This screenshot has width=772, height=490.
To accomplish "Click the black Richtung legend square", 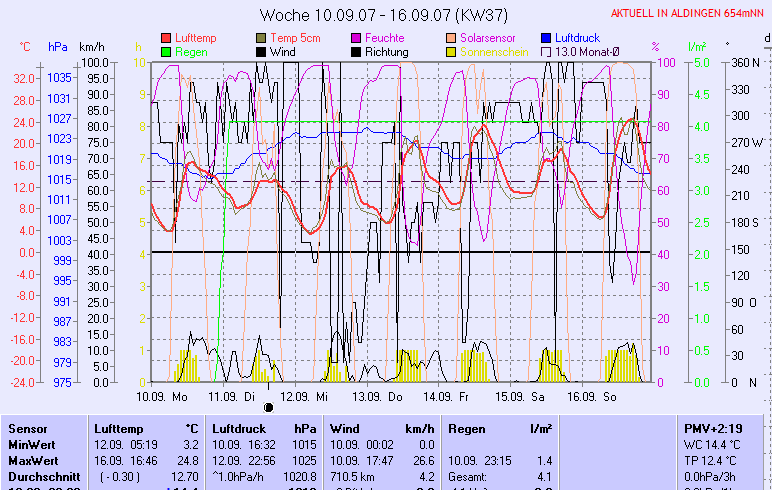I will [357, 51].
